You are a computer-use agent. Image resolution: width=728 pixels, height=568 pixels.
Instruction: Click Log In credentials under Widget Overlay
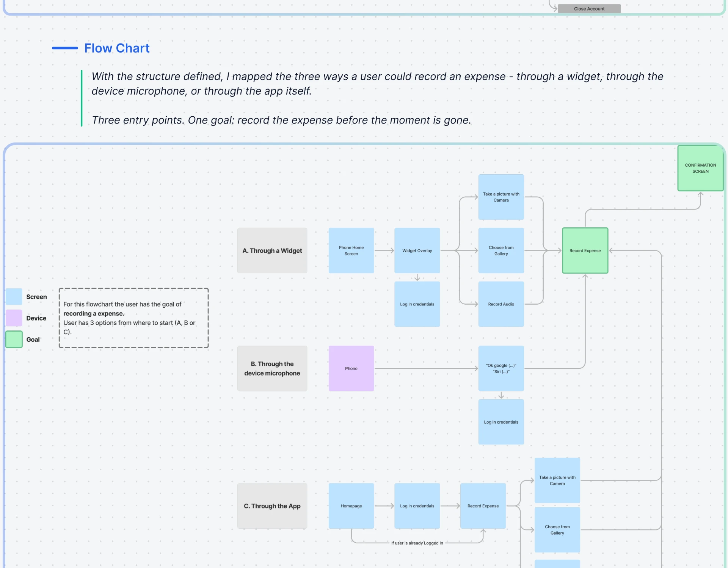(417, 304)
